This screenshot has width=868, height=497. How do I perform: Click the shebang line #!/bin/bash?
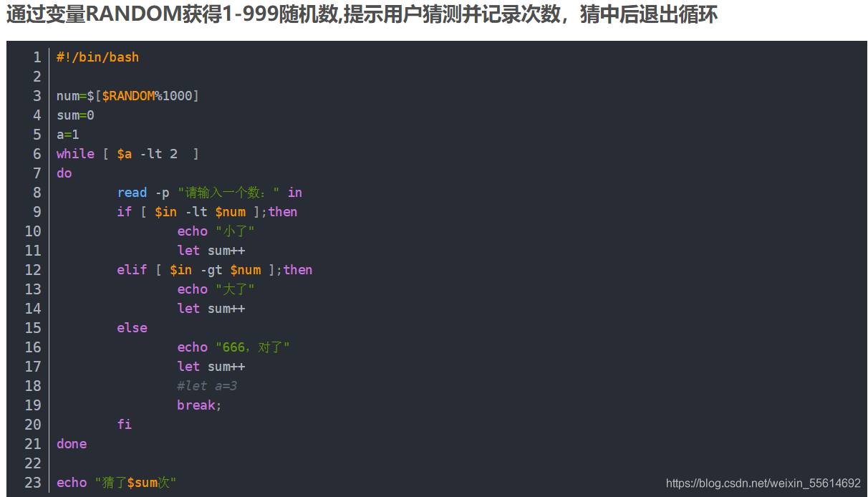point(97,57)
